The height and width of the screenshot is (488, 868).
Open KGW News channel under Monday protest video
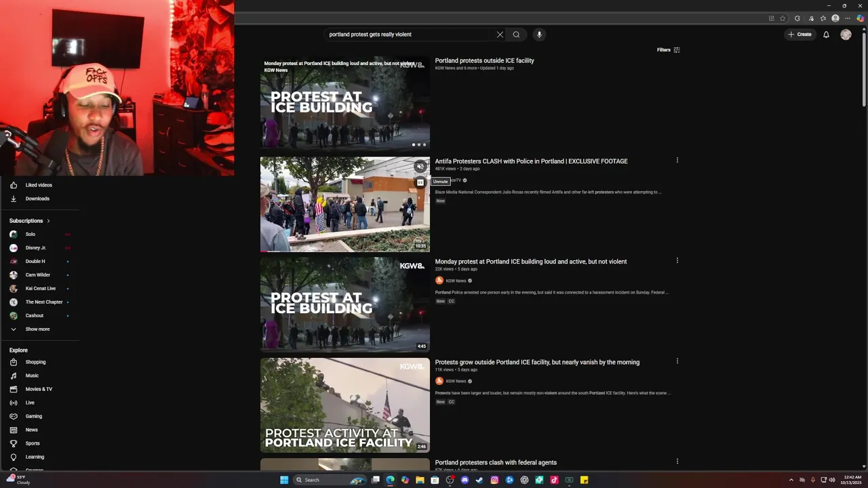pyautogui.click(x=456, y=281)
